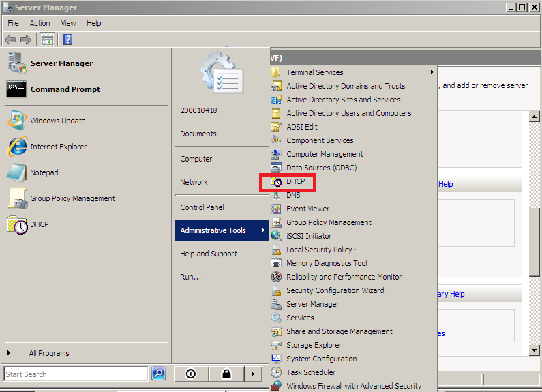Click the vertical scrollbar thumb
The image size is (542, 392).
(534, 242)
